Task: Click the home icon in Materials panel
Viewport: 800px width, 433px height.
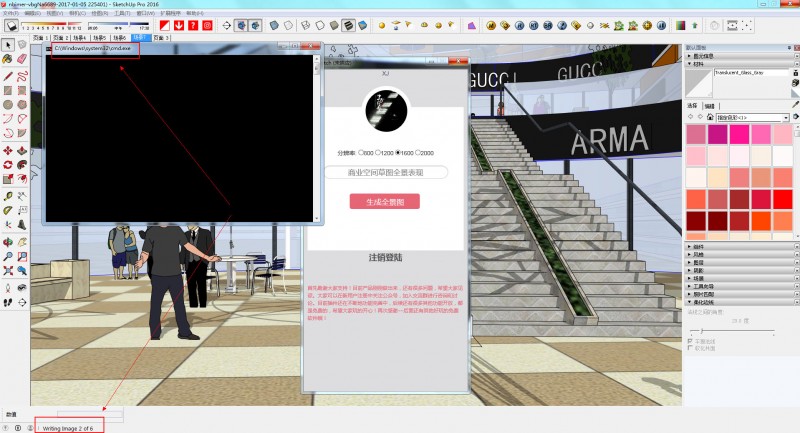Action: (710, 117)
